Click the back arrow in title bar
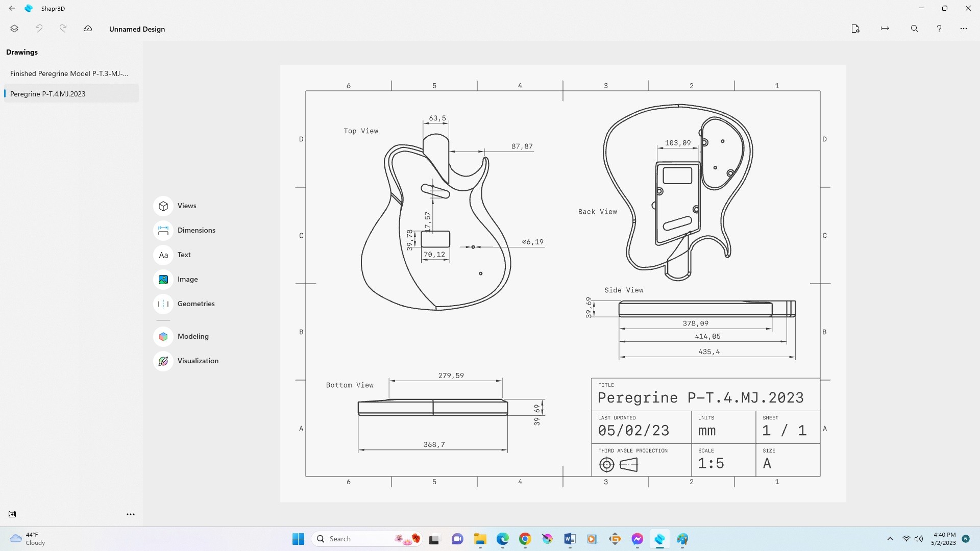Screen dimensions: 980x551 point(12,8)
